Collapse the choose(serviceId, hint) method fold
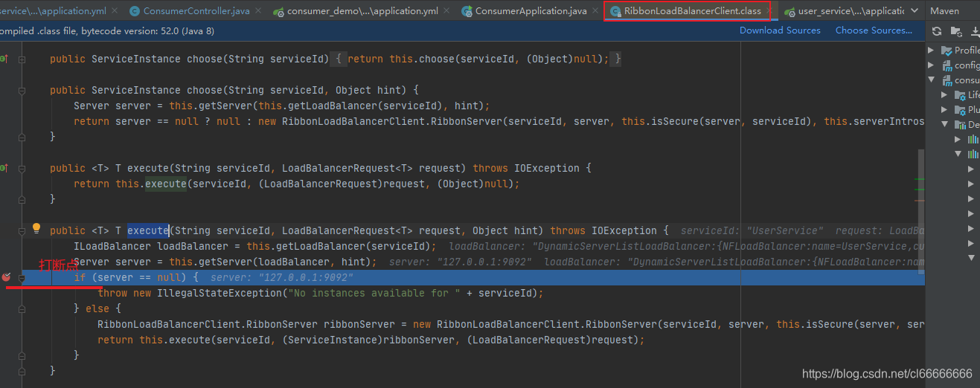The image size is (980, 388). (22, 90)
